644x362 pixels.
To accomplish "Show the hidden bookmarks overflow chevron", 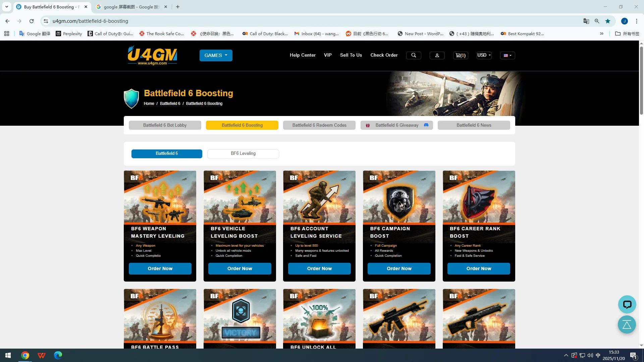I will tap(601, 34).
